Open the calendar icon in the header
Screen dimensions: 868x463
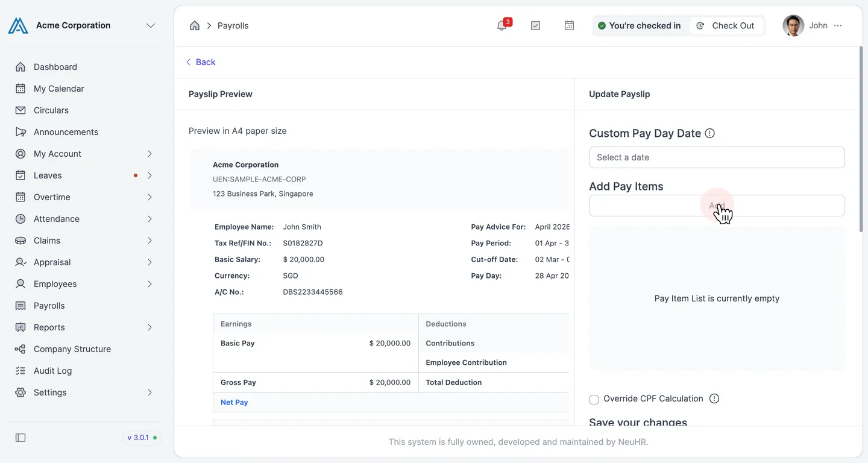tap(569, 25)
